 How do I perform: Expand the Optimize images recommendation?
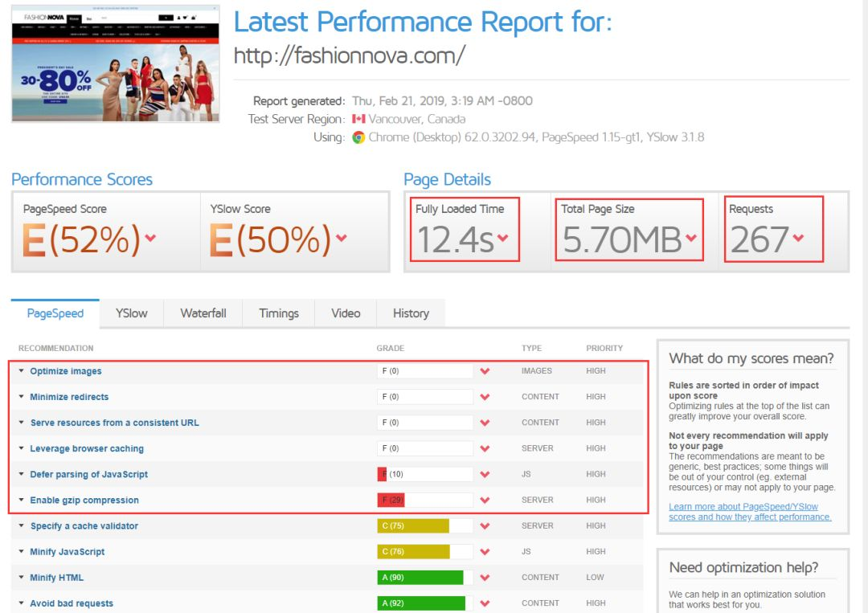coord(66,371)
